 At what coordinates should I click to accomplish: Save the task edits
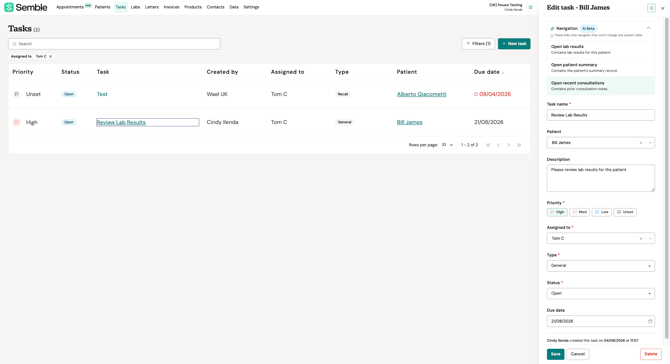[555, 354]
